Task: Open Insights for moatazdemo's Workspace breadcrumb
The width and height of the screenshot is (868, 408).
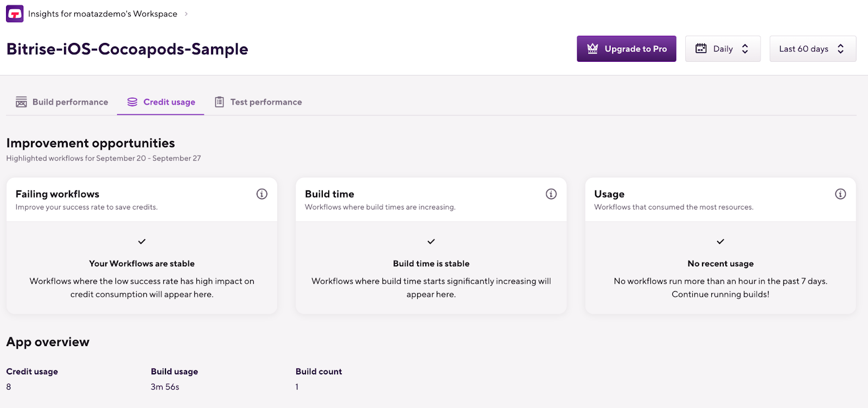Action: coord(103,14)
